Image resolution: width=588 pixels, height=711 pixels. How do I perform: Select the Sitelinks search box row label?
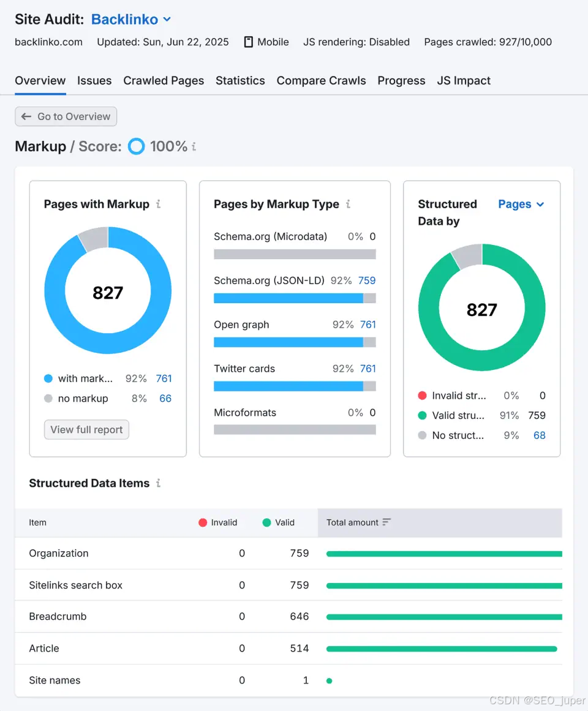coord(76,585)
